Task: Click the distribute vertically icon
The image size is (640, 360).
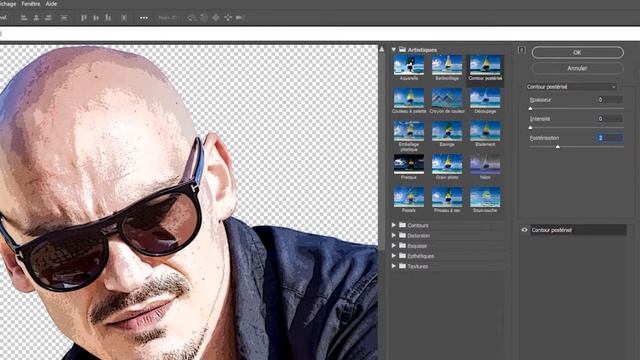Action: coord(124,18)
